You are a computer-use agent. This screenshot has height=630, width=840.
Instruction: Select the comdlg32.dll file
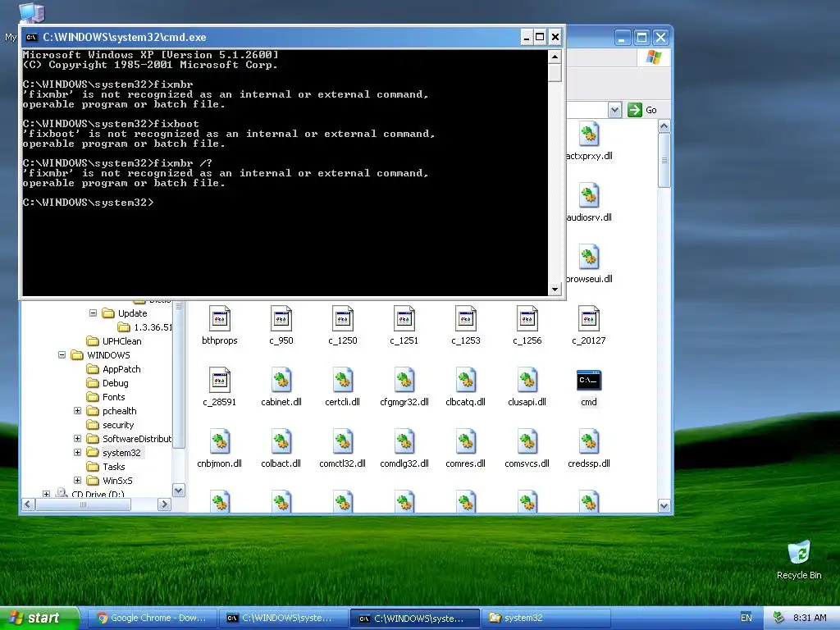(x=404, y=448)
